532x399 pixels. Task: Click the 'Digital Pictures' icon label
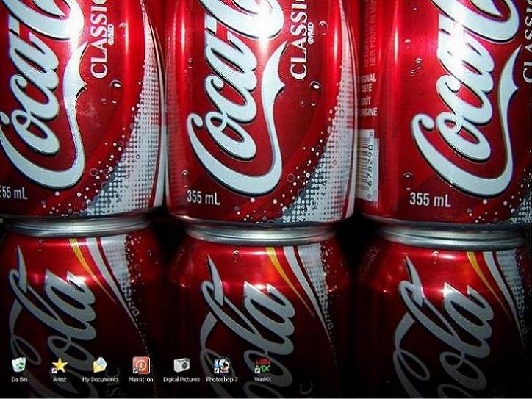click(x=181, y=380)
